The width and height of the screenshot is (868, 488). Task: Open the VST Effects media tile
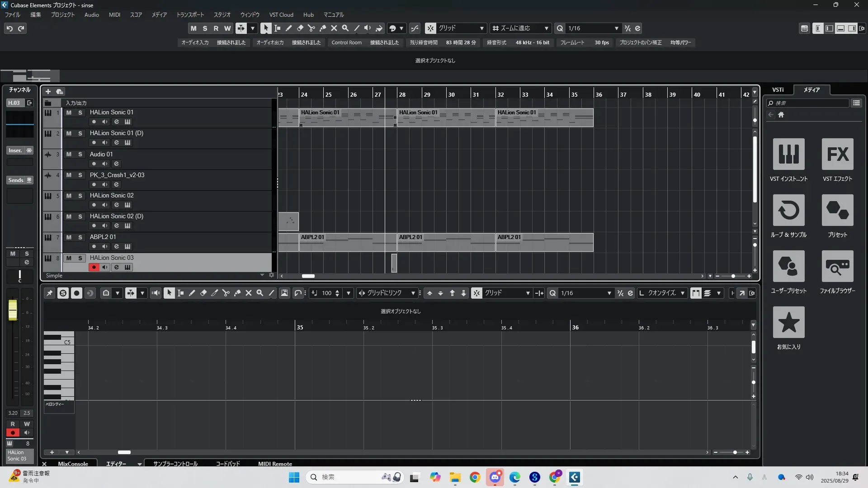click(837, 155)
